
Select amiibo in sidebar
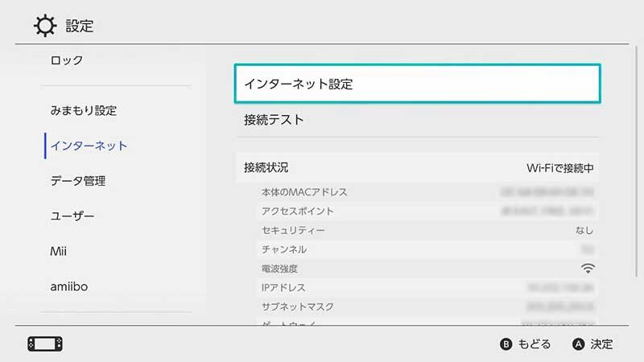tap(69, 286)
